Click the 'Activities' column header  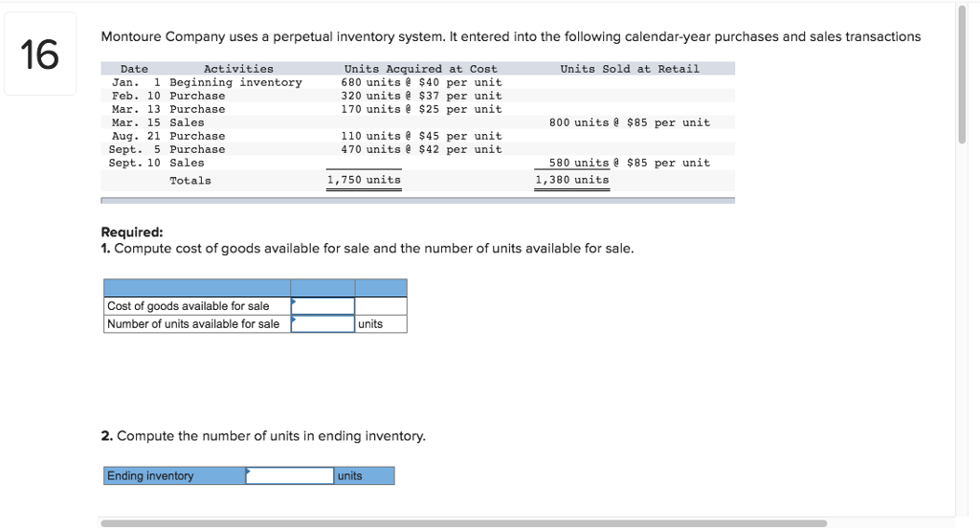[x=238, y=69]
